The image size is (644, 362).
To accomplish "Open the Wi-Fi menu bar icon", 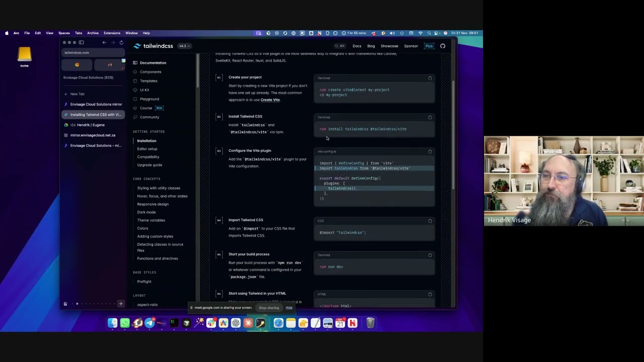I will coord(421,33).
